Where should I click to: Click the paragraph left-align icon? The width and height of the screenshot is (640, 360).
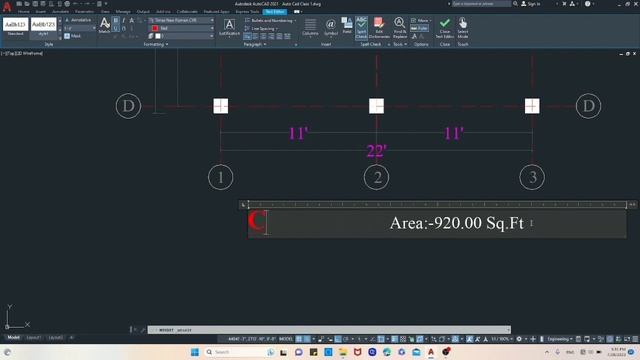tap(256, 36)
